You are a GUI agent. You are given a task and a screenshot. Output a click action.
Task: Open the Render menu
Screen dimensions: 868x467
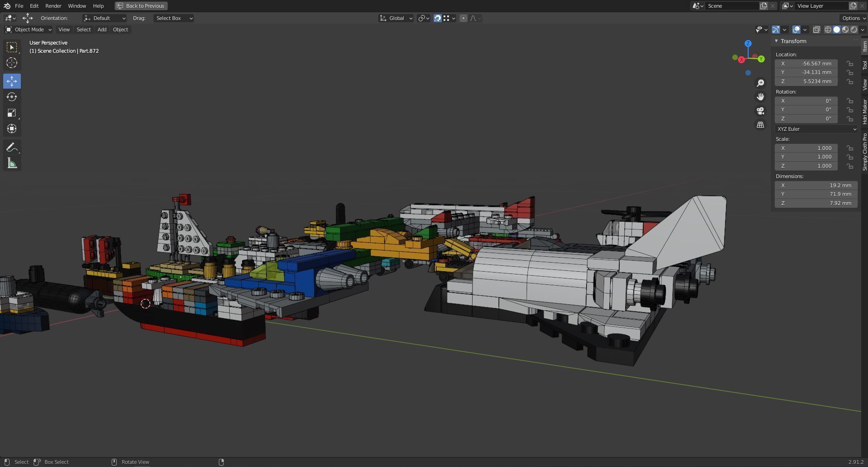(x=53, y=6)
